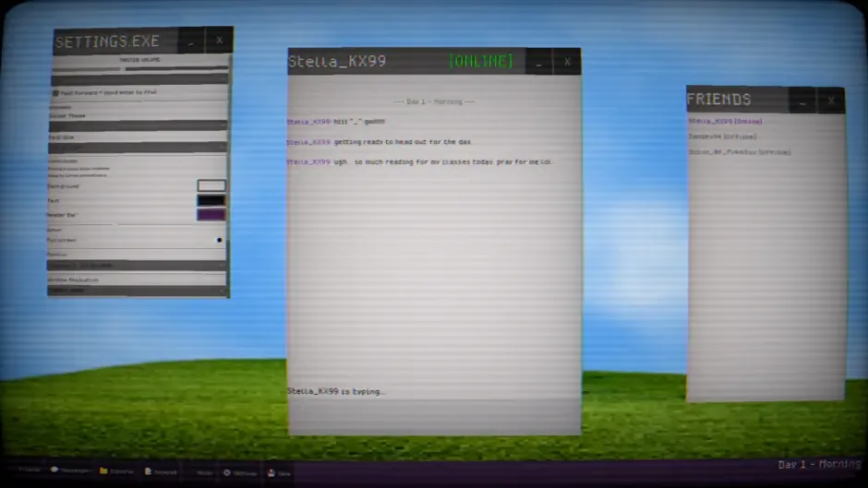The image size is (868, 488).
Task: Open the Explorer folder in taskbar
Action: pyautogui.click(x=116, y=471)
